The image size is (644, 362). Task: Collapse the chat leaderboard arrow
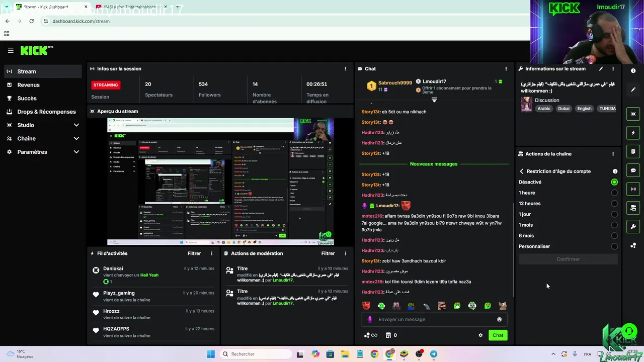point(434,100)
